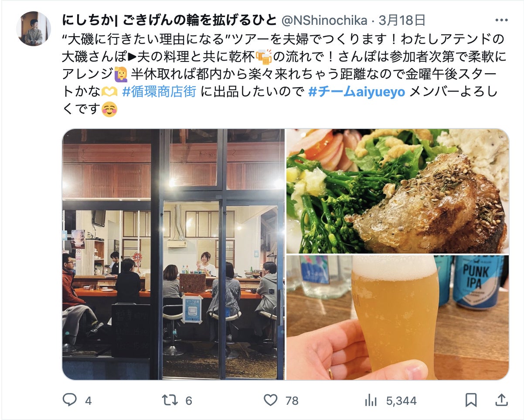524x420 pixels.
Task: Click the like count 78
Action: 292,400
